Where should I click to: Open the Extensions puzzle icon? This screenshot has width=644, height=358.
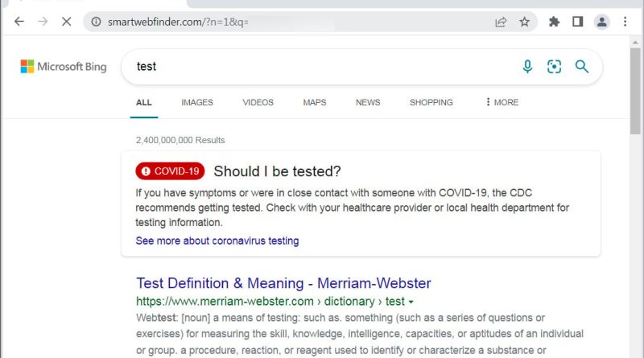554,22
